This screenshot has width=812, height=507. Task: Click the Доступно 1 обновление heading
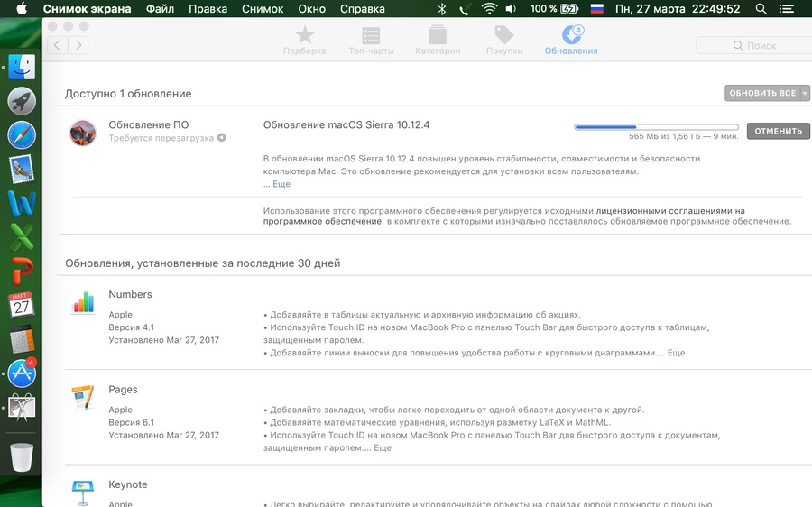(128, 94)
